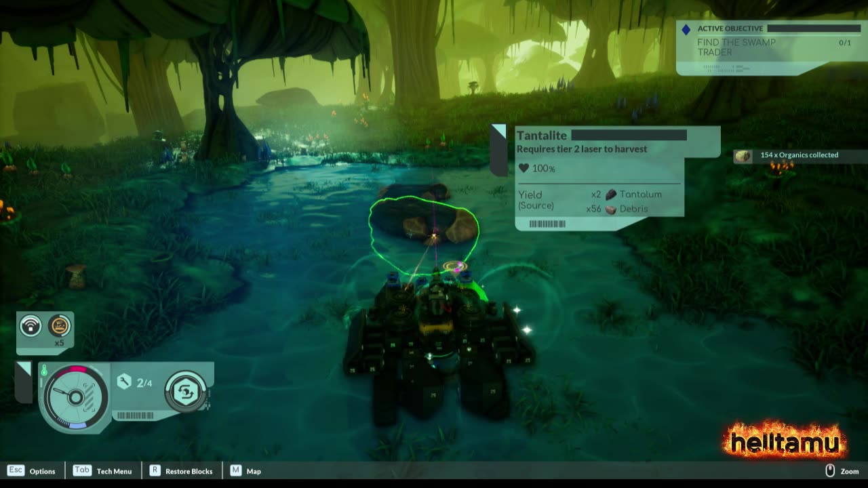
Task: Click the x2 Tantalum yield text
Action: click(626, 195)
